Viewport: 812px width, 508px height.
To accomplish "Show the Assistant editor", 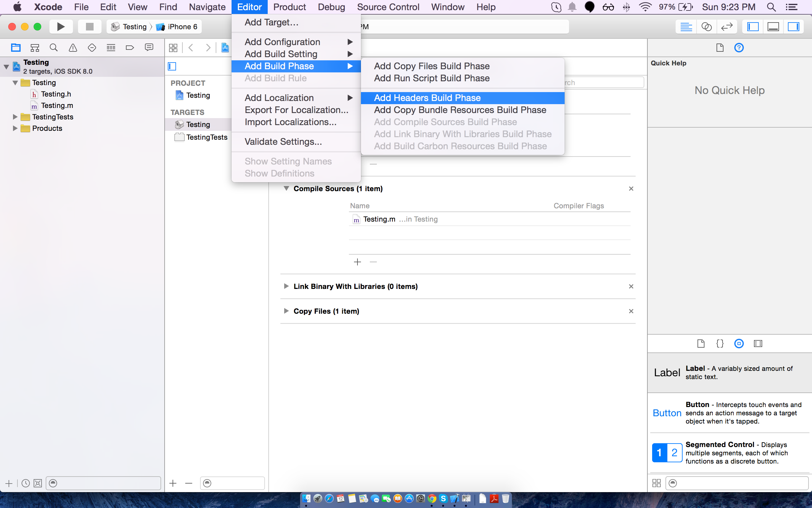I will [706, 27].
